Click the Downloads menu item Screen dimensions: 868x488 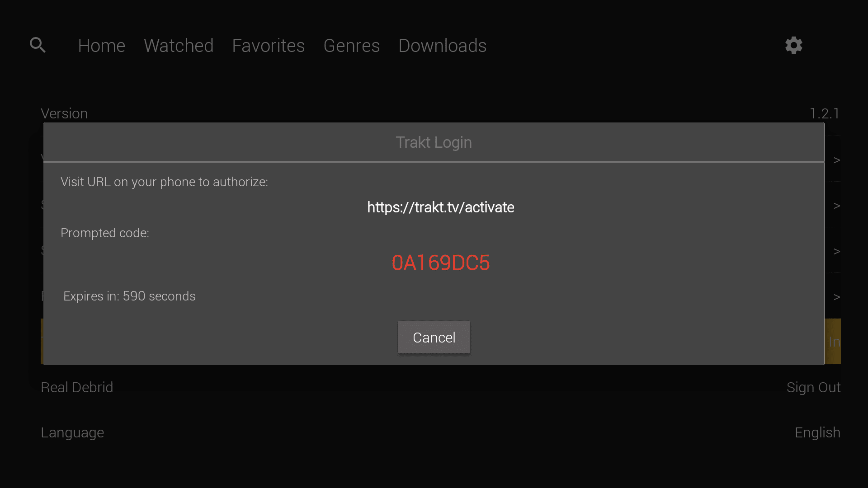coord(442,45)
